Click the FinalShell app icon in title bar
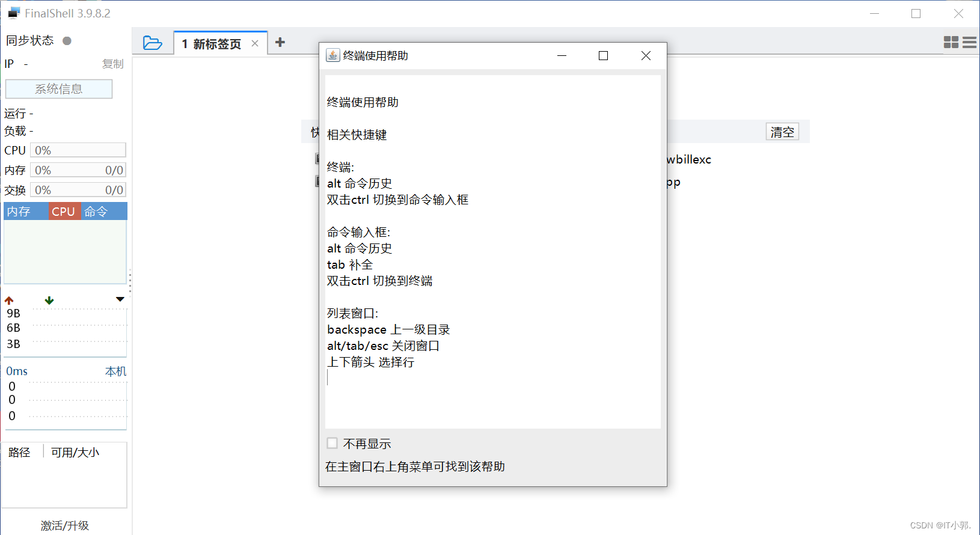 point(14,13)
